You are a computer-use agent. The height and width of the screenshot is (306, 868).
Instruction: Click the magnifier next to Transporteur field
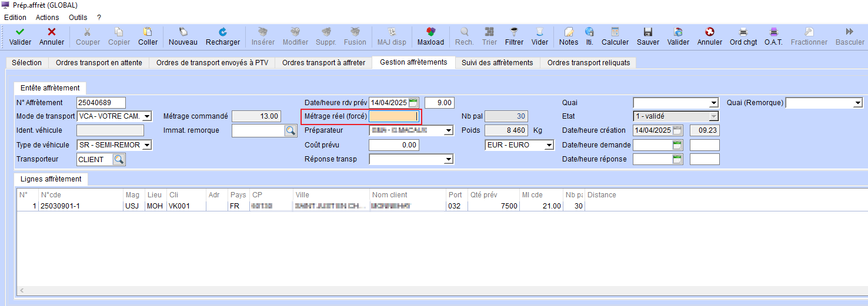pos(119,159)
